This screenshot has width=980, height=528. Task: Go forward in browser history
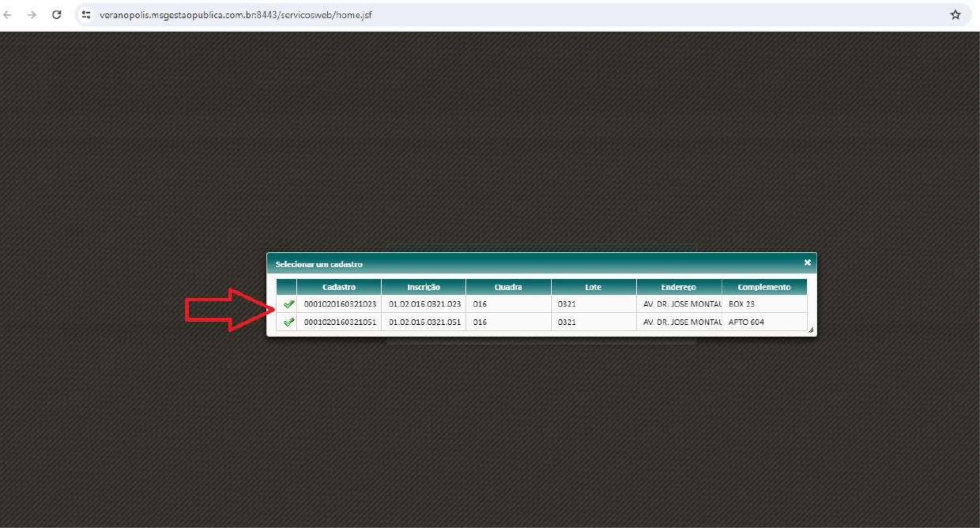pyautogui.click(x=32, y=15)
